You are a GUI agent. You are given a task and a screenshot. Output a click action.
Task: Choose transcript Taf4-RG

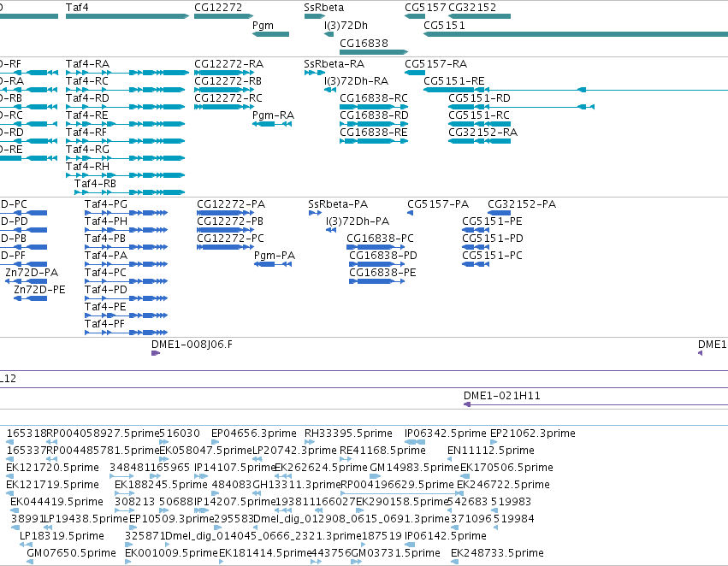(x=88, y=150)
